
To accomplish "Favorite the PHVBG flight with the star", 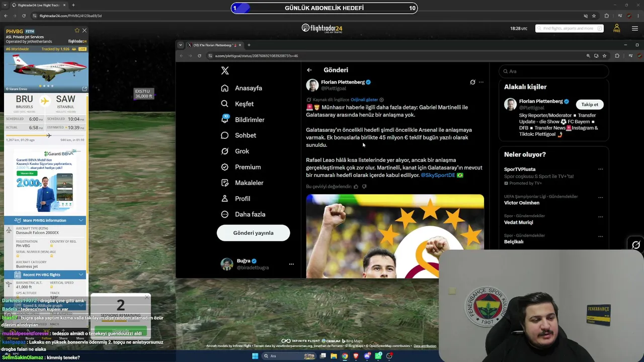I will (77, 31).
